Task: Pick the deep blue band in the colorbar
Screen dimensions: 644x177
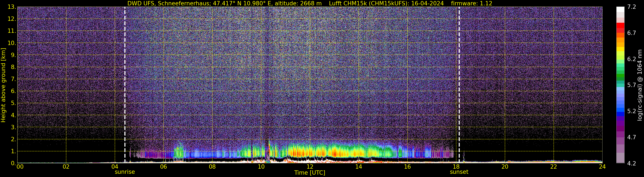Action: point(620,114)
